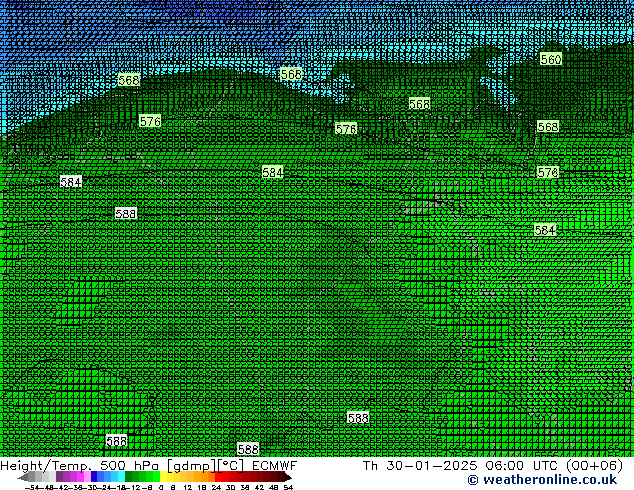Click the "Height/Temp. 500 hPa" title text
Viewport: 634px width, 490px height.
79,466
